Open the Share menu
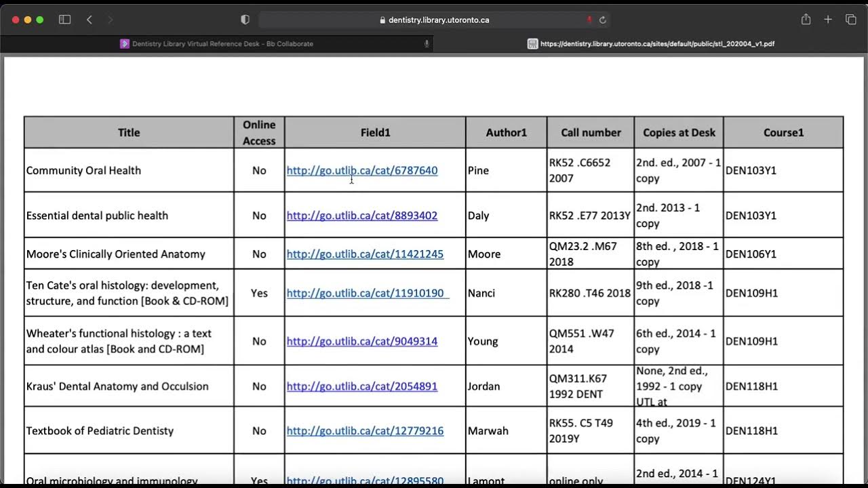This screenshot has width=868, height=488. pos(806,20)
